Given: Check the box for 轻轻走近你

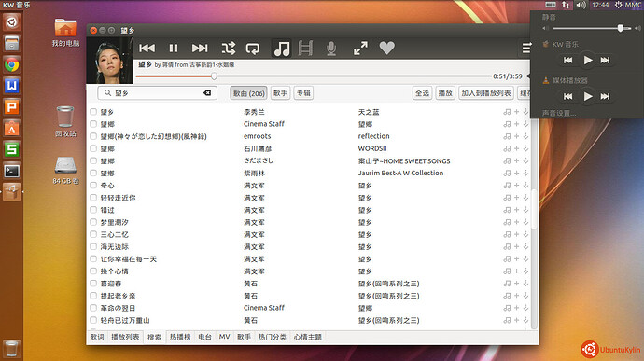Looking at the screenshot, I should (93, 198).
